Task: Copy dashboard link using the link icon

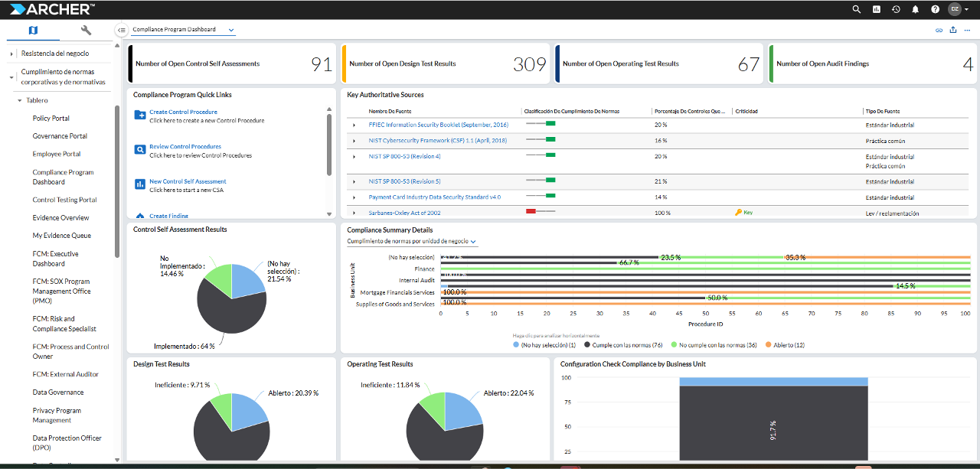Action: (939, 29)
